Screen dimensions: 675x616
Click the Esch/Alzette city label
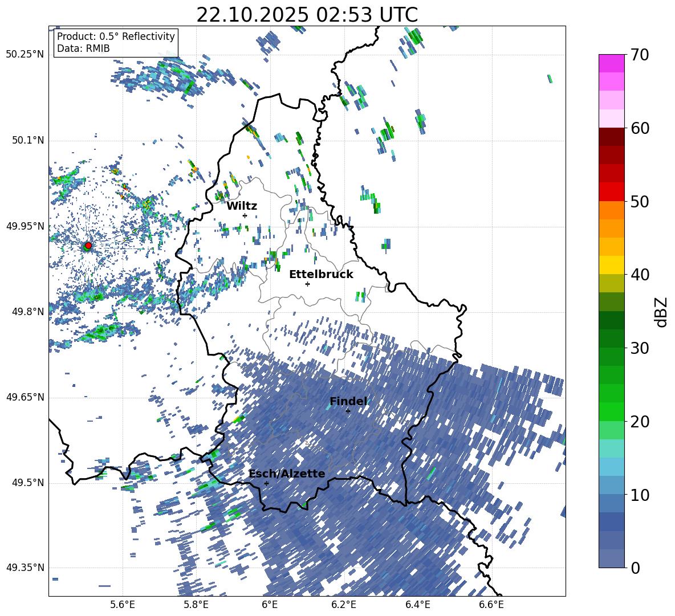[287, 474]
